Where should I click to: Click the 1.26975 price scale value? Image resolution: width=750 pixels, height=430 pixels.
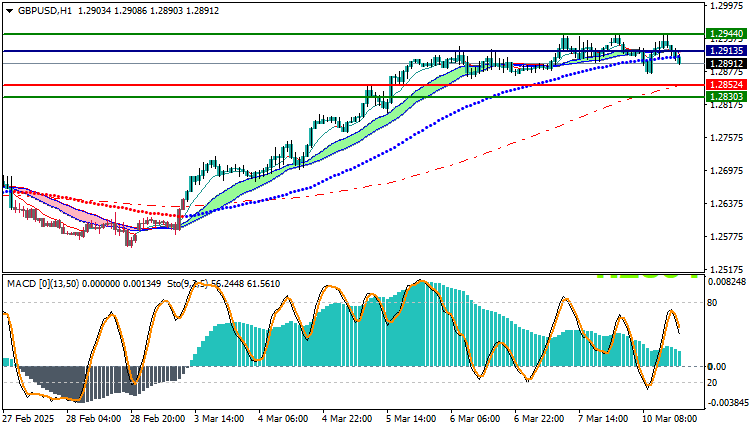pyautogui.click(x=727, y=171)
